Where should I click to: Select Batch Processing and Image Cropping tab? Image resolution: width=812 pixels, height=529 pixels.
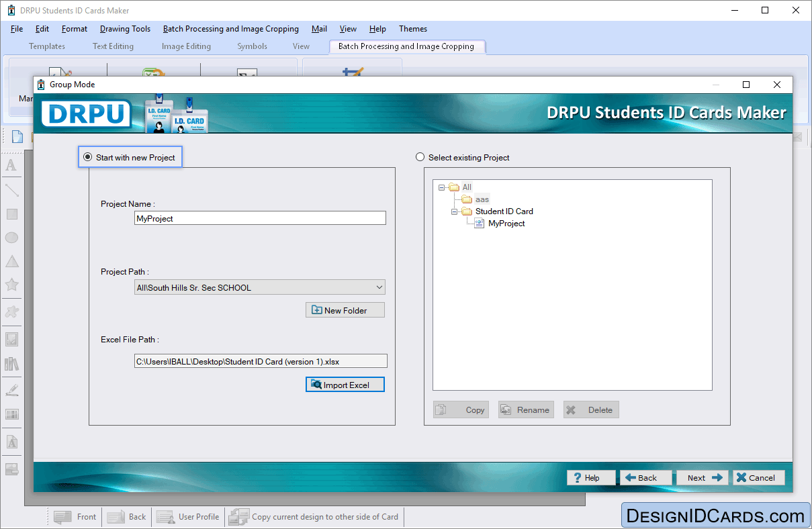pyautogui.click(x=406, y=46)
